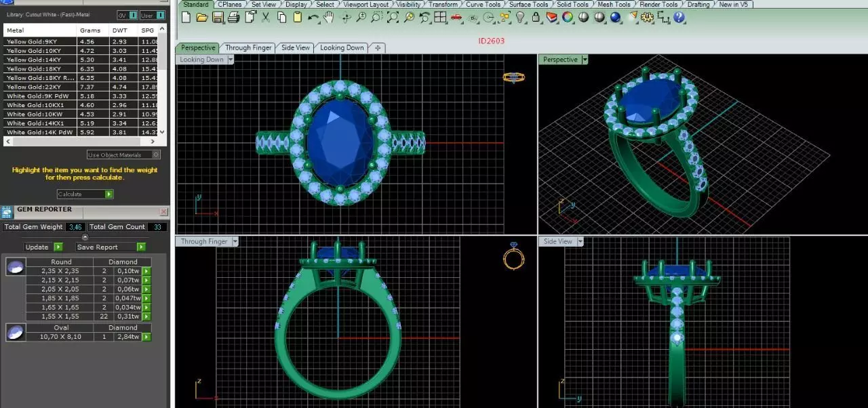Print using the printer icon

pos(233,17)
